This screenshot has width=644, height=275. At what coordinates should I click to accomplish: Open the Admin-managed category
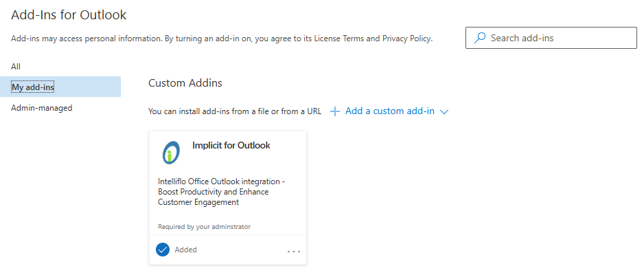point(41,108)
